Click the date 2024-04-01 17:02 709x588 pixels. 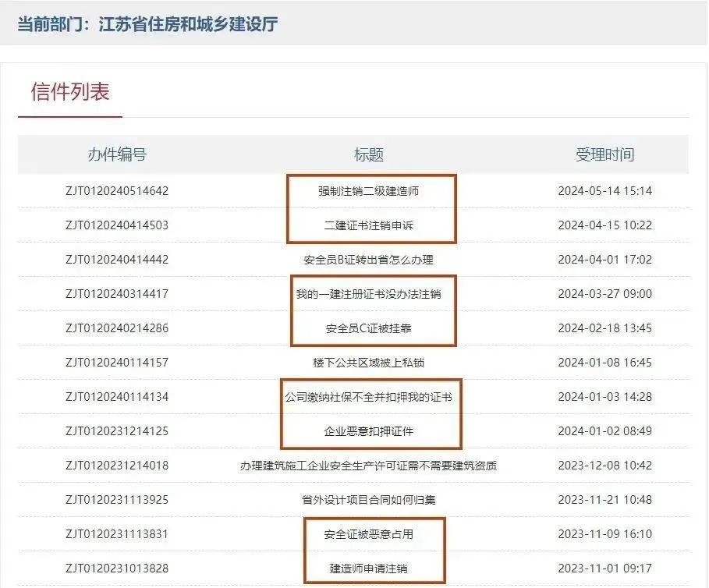pos(605,260)
